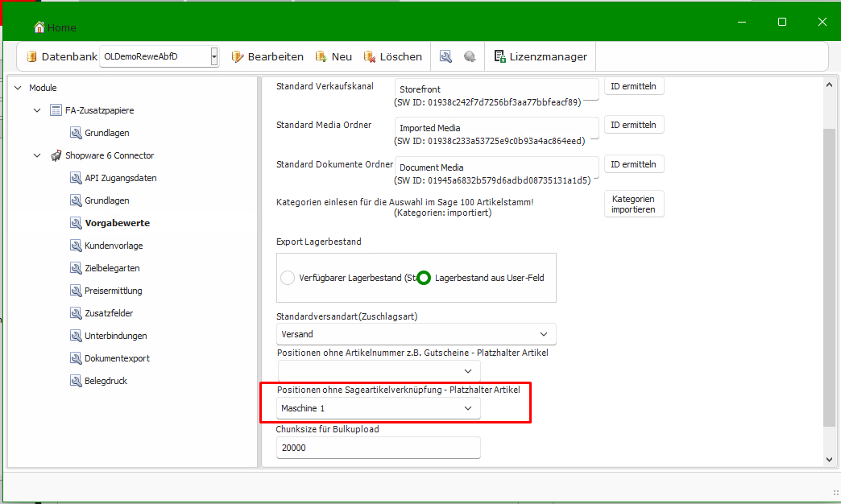Image resolution: width=841 pixels, height=504 pixels.
Task: Click the Löschen delete icon in toolbar
Action: pyautogui.click(x=370, y=56)
